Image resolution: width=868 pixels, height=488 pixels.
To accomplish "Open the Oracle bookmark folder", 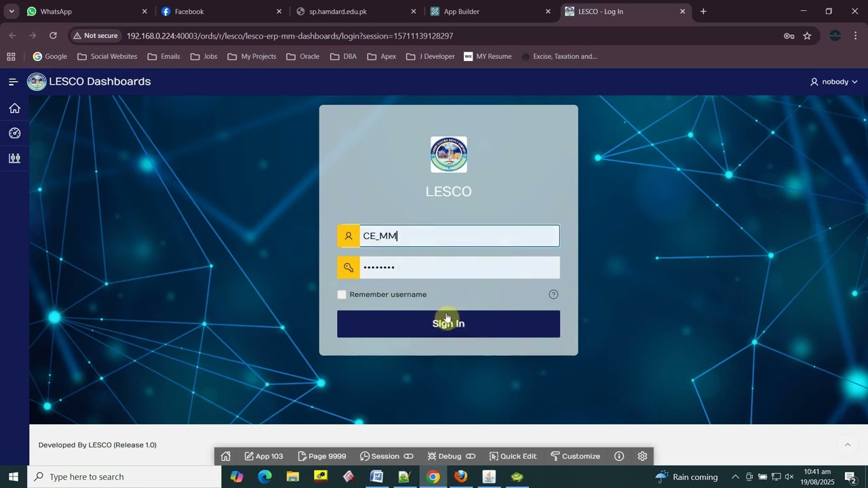I will click(x=302, y=56).
